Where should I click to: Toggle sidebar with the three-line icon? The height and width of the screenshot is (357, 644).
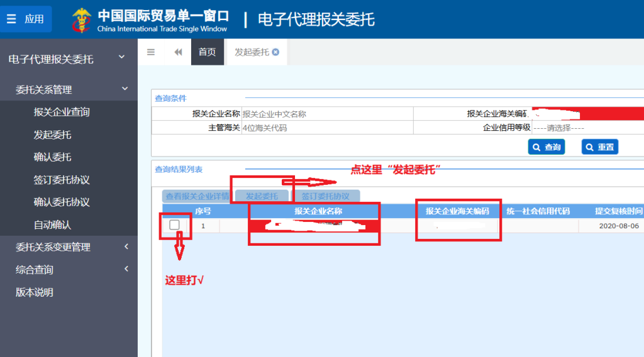(151, 52)
